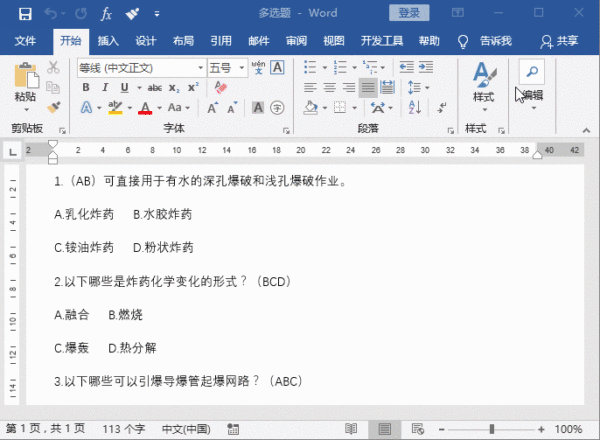Apply numbered list
Screen dimensions: 600x440
click(340, 67)
